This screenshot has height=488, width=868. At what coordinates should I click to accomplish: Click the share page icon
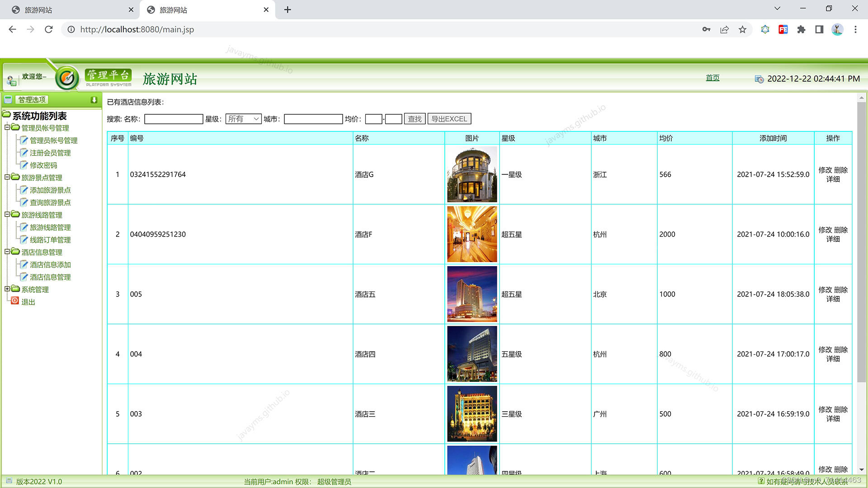coord(724,29)
